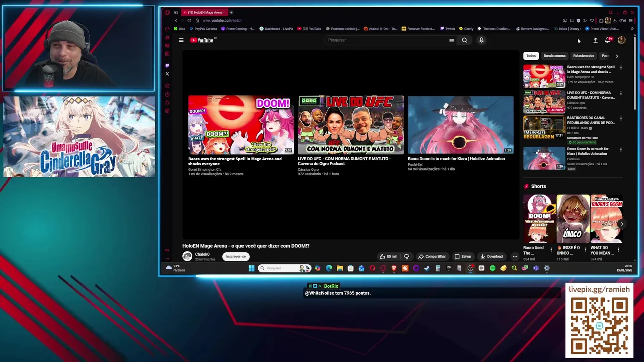Open the Kick bookmark
This screenshot has width=644, height=362.
(179, 29)
